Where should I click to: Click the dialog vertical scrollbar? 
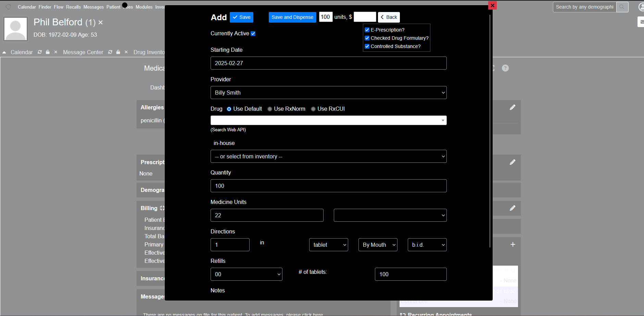(x=490, y=130)
